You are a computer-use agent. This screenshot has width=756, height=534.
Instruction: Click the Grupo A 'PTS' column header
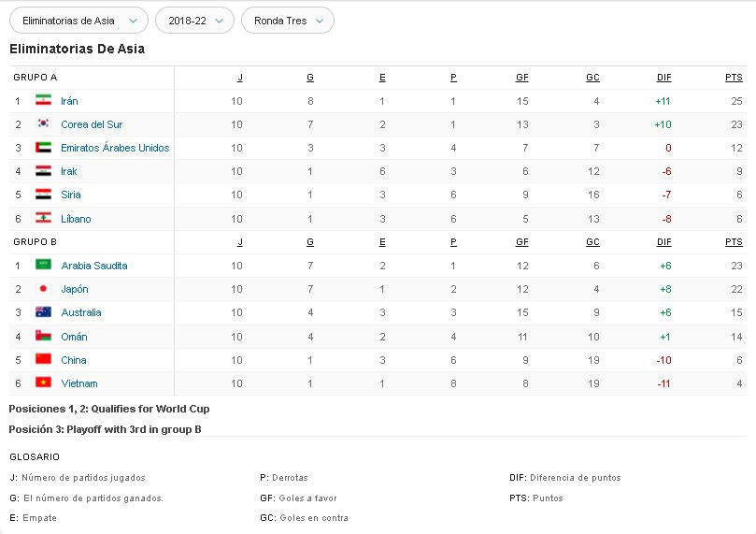734,78
